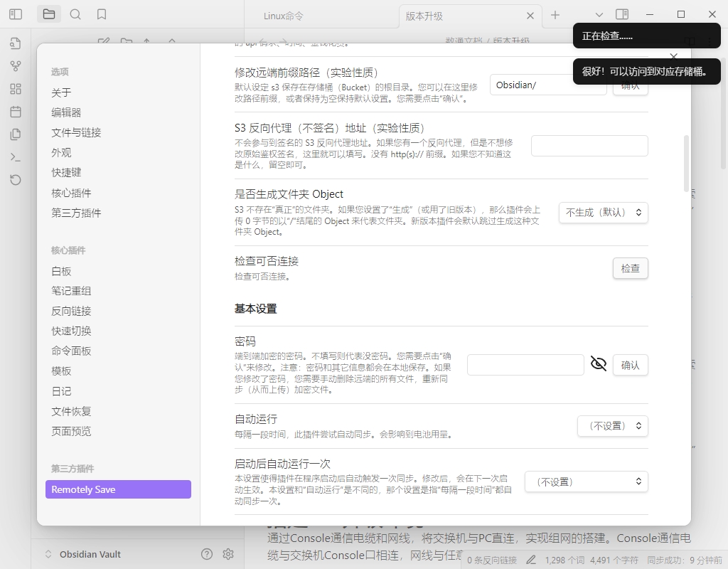Open the bookmarks icon in the top toolbar
728x569 pixels.
tap(100, 14)
